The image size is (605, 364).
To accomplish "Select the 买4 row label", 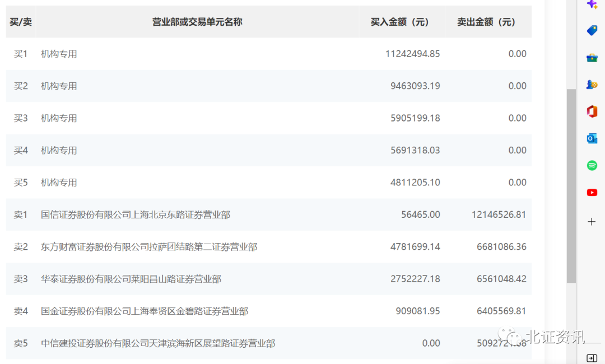I will click(x=21, y=151).
